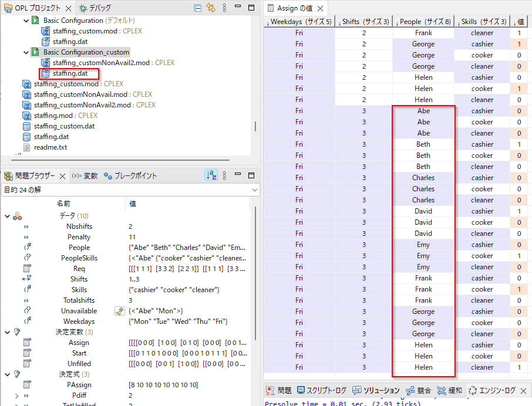This screenshot has height=406, width=532.
Task: Open the problem browser view menu dots
Action: pos(224,175)
